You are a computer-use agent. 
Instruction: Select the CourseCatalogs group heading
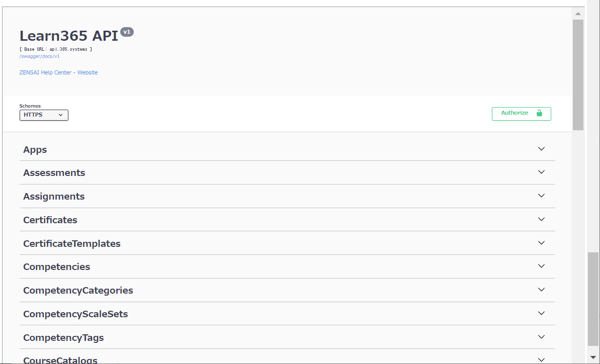60,360
